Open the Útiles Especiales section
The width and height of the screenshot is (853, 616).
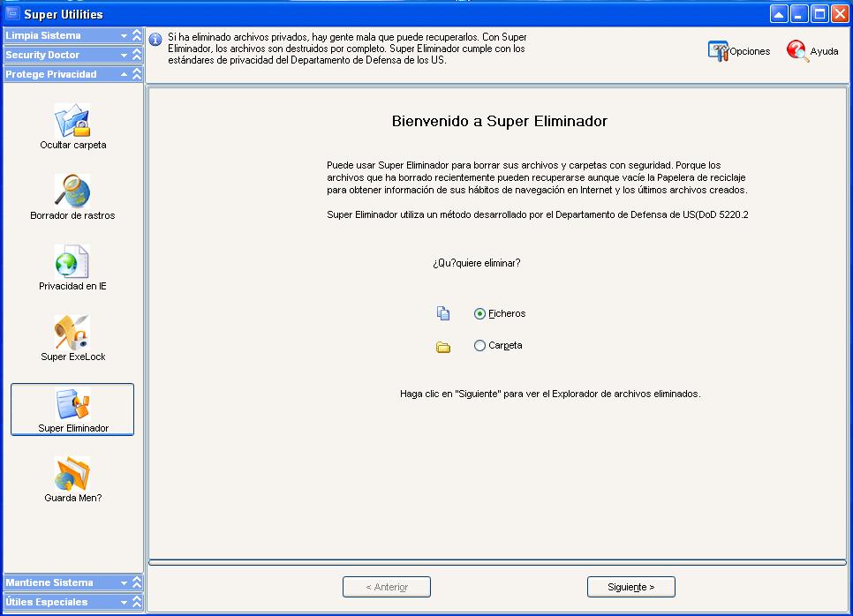pyautogui.click(x=73, y=602)
